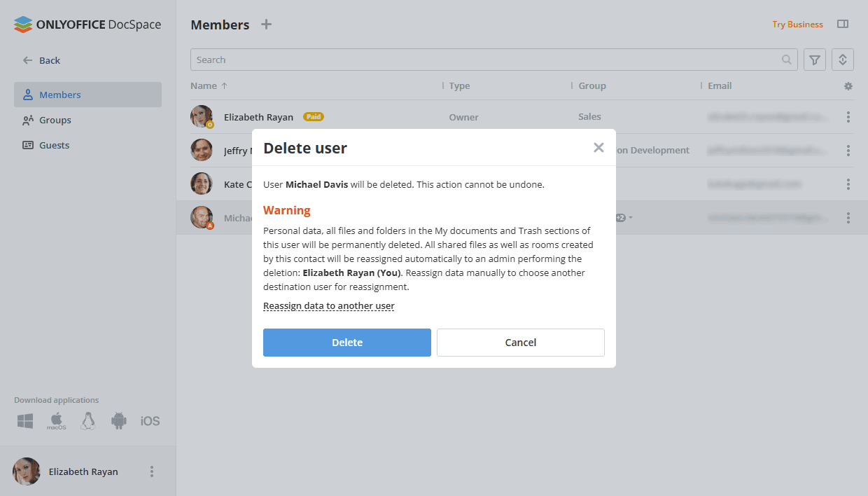Click the sort order icon in the toolbar
868x496 pixels.
pyautogui.click(x=842, y=60)
